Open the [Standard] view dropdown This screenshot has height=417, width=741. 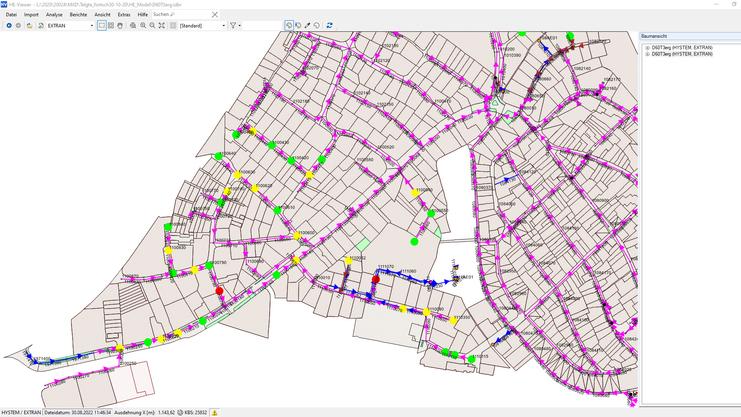click(x=223, y=25)
